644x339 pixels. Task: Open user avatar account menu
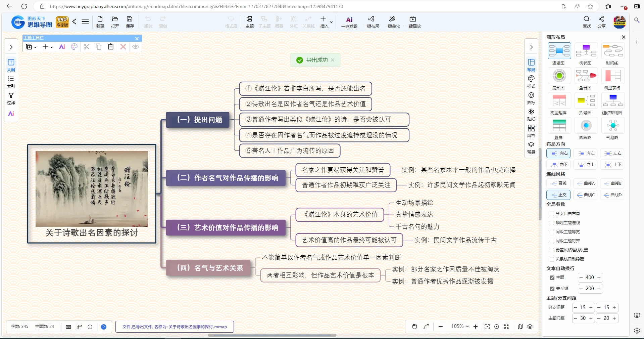tap(620, 22)
